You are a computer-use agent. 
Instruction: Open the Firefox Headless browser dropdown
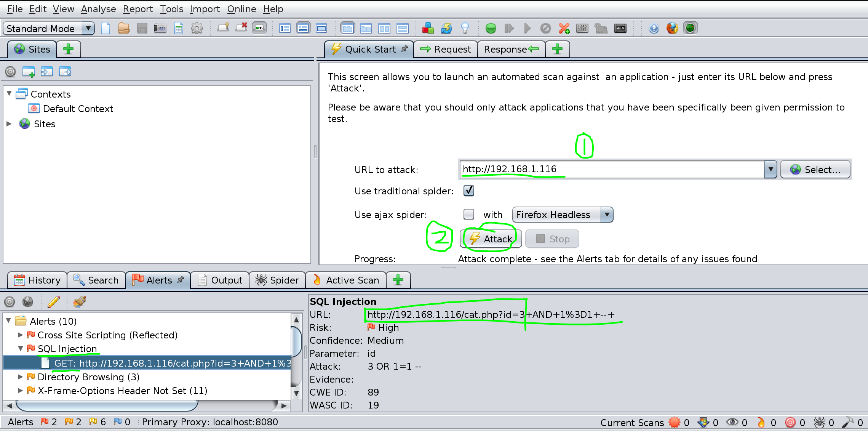click(x=607, y=215)
